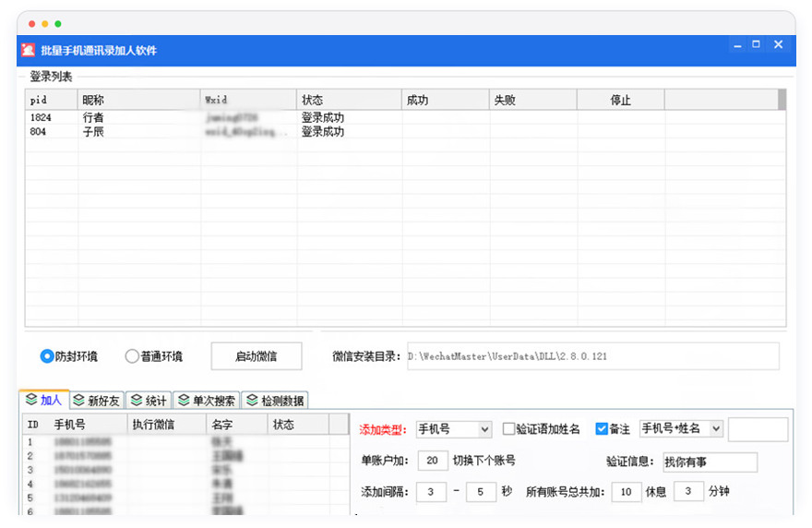Click the 添加间隔 minimum field showing 3
This screenshot has width=812, height=528.
(x=431, y=492)
